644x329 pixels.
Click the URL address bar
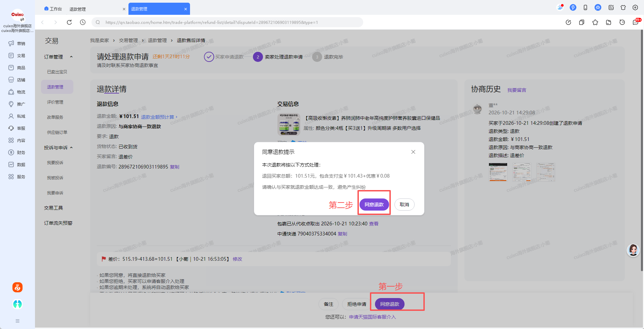click(x=227, y=22)
